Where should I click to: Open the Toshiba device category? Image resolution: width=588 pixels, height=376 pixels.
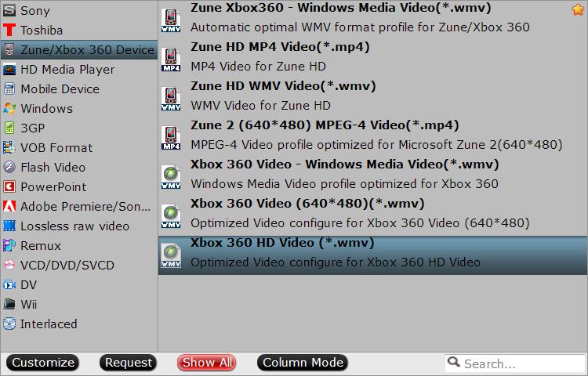[x=78, y=30]
